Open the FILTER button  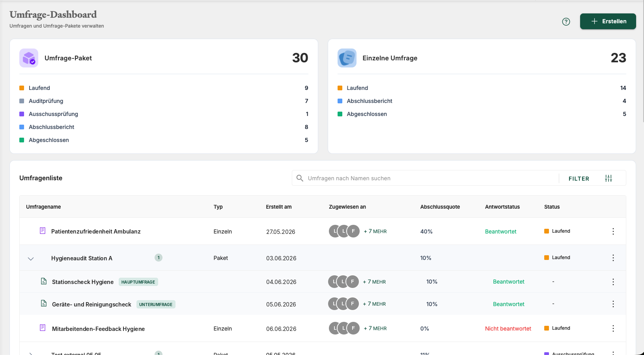pyautogui.click(x=579, y=179)
